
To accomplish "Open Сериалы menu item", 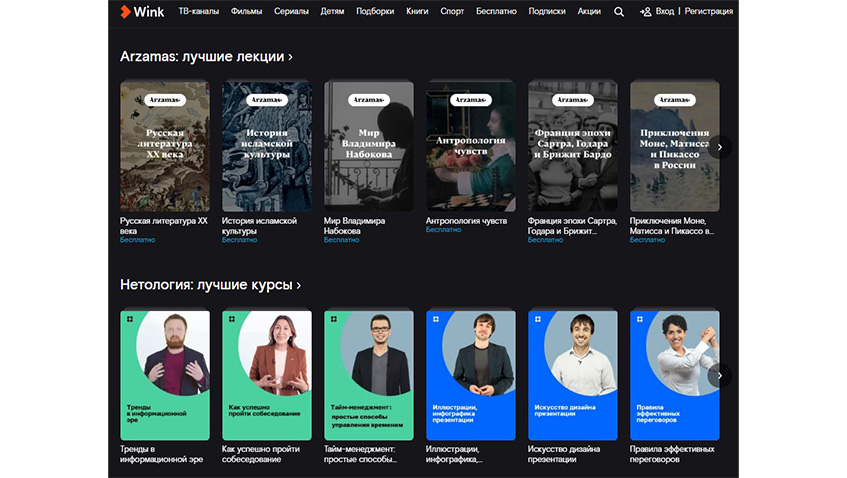I will coord(291,11).
